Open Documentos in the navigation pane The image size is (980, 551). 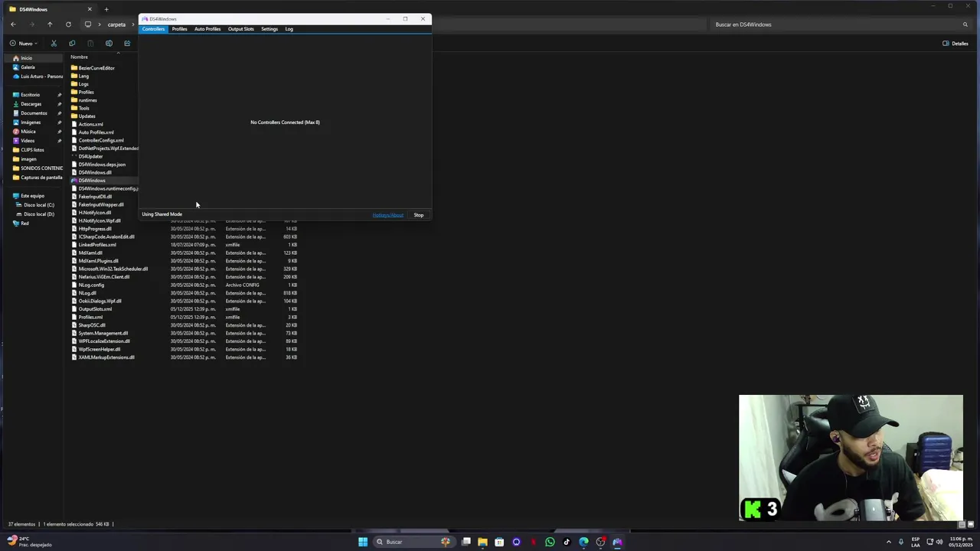pyautogui.click(x=34, y=113)
